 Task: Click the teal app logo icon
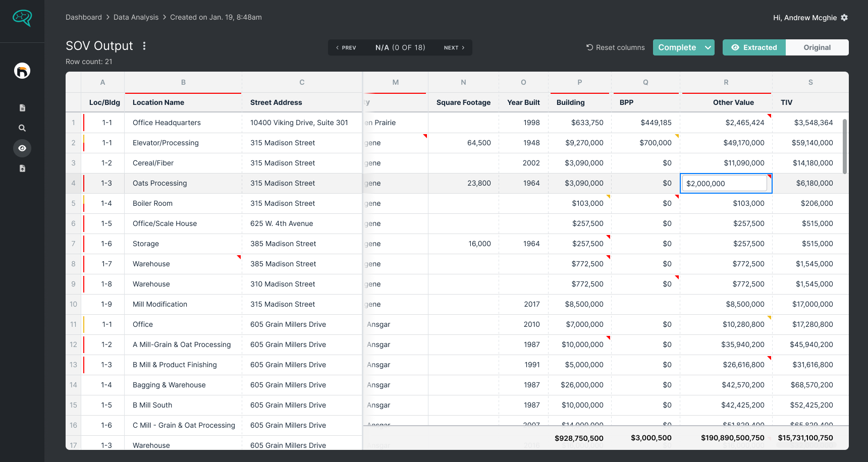coord(22,18)
